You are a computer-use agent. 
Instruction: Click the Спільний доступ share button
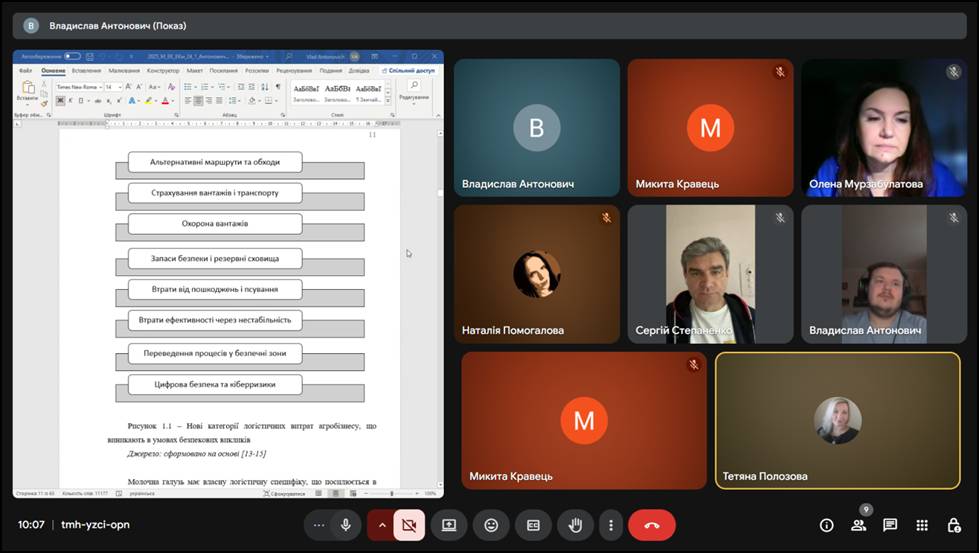coord(410,71)
